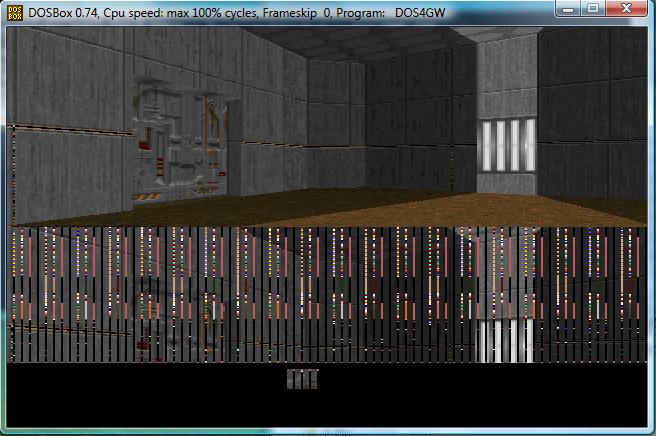Click the tech panel on the left wall
The image size is (656, 436).
(x=181, y=139)
